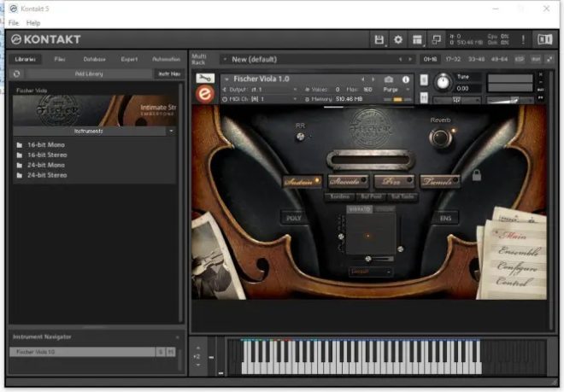Click next multi arrow beside New (default)
This screenshot has height=392, width=564.
click(409, 59)
